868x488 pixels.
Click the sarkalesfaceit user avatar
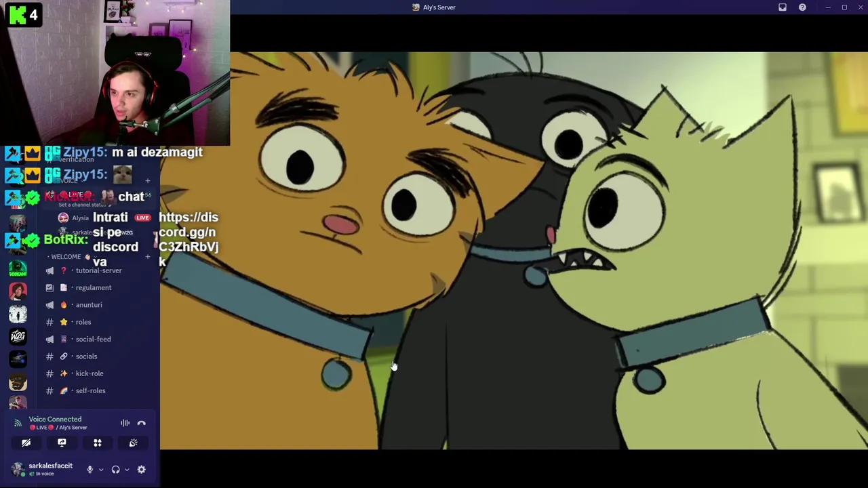point(18,468)
